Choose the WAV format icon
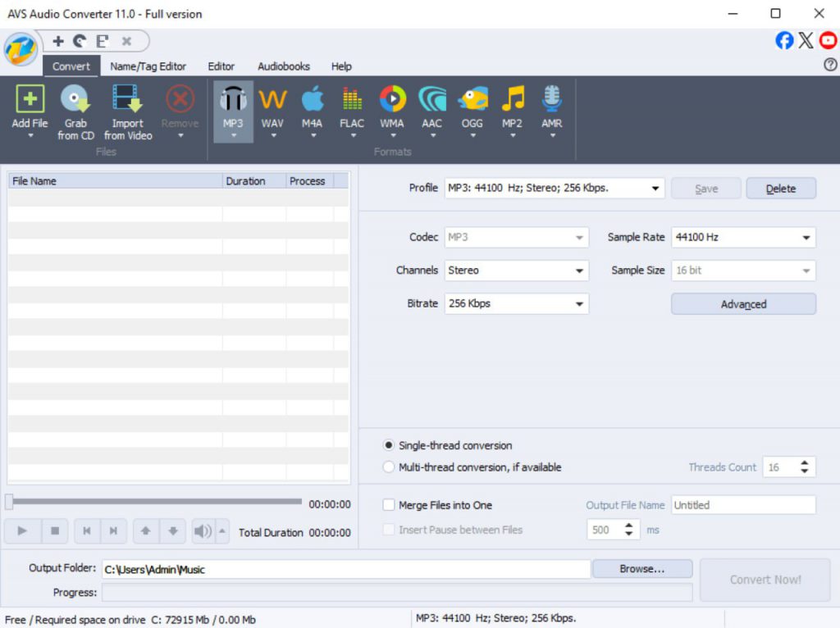840x628 pixels. (272, 101)
